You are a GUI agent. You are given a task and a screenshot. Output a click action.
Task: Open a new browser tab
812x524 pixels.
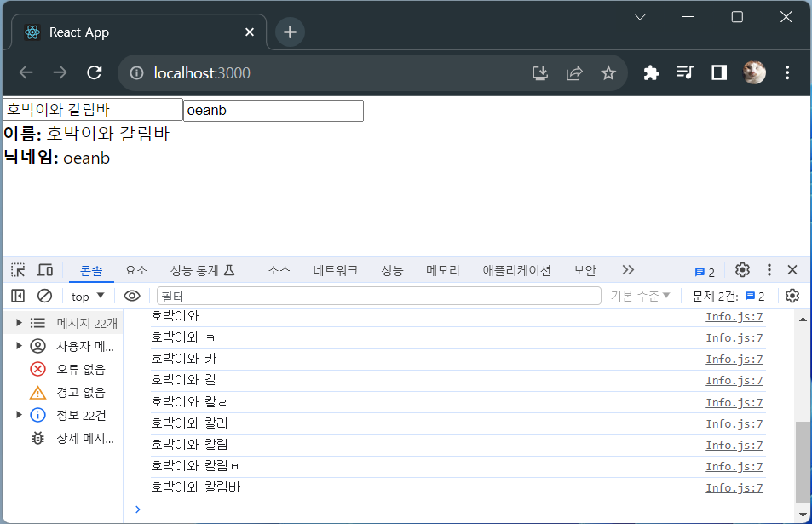(290, 32)
